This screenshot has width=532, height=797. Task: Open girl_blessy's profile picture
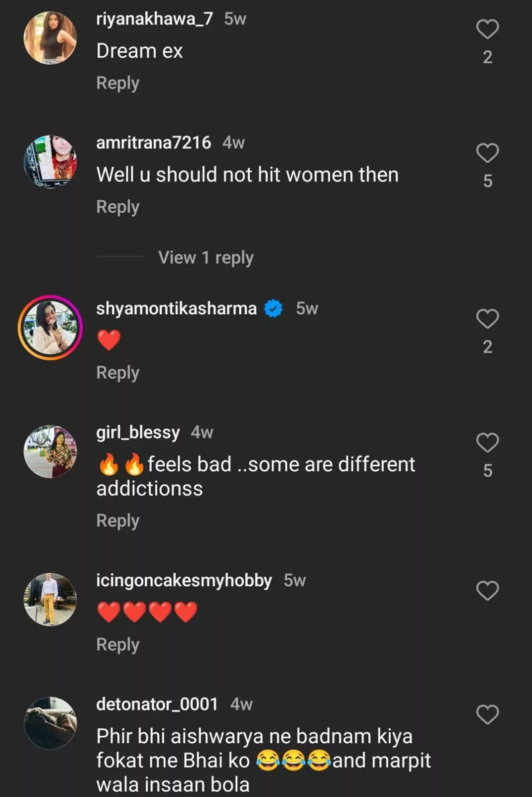click(50, 451)
